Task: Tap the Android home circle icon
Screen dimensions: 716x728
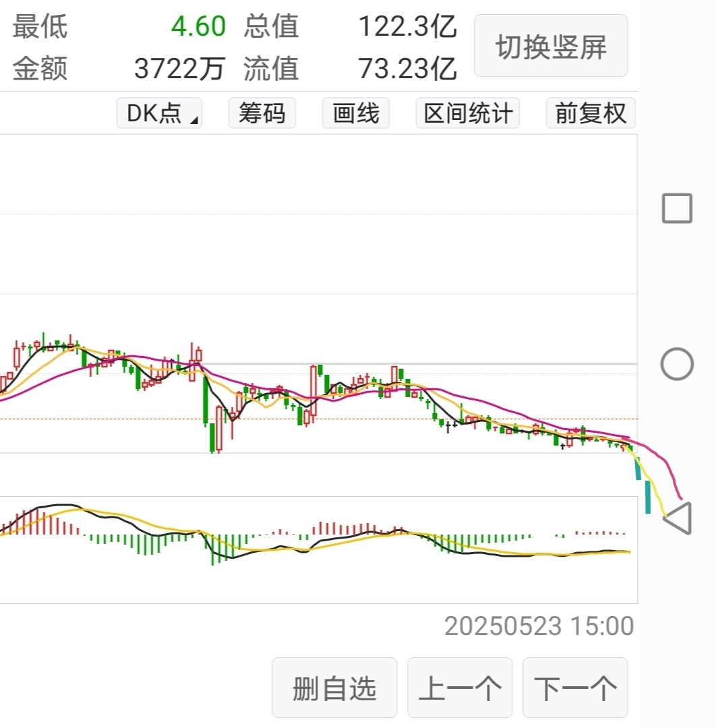Action: pos(677,364)
